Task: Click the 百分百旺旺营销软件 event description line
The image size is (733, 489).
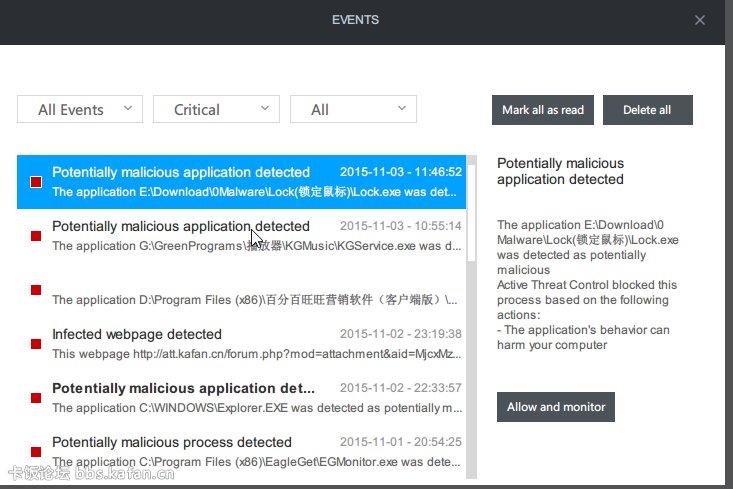Action: 256,300
